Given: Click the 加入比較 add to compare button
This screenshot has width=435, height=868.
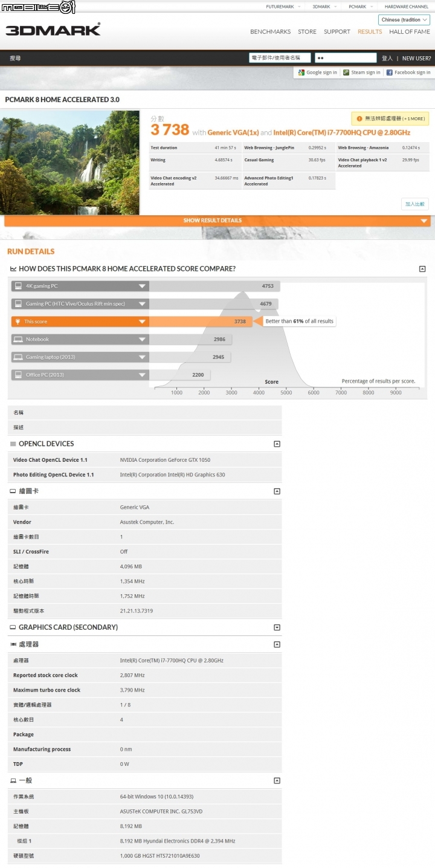Looking at the screenshot, I should (x=416, y=204).
